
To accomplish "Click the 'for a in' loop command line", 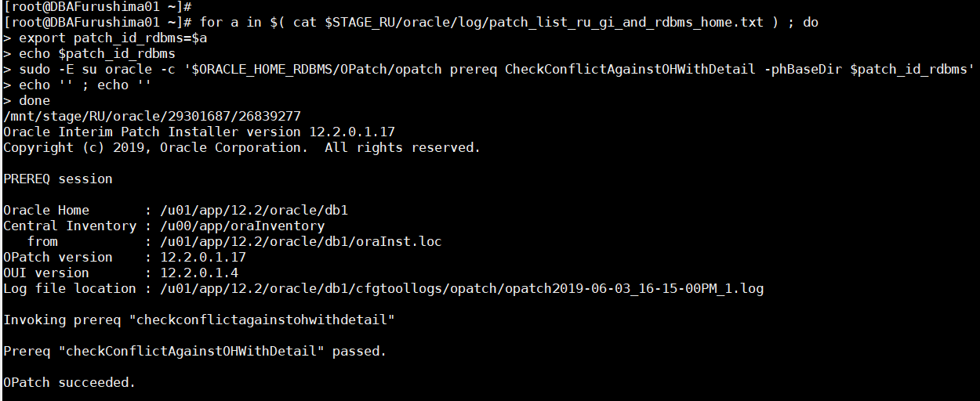I will pos(235,22).
